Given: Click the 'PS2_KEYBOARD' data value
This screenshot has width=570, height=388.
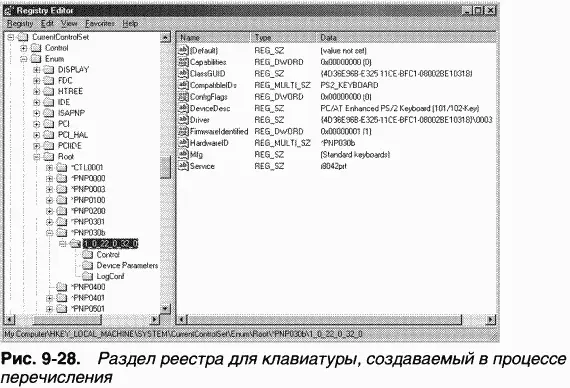Looking at the screenshot, I should coord(349,85).
